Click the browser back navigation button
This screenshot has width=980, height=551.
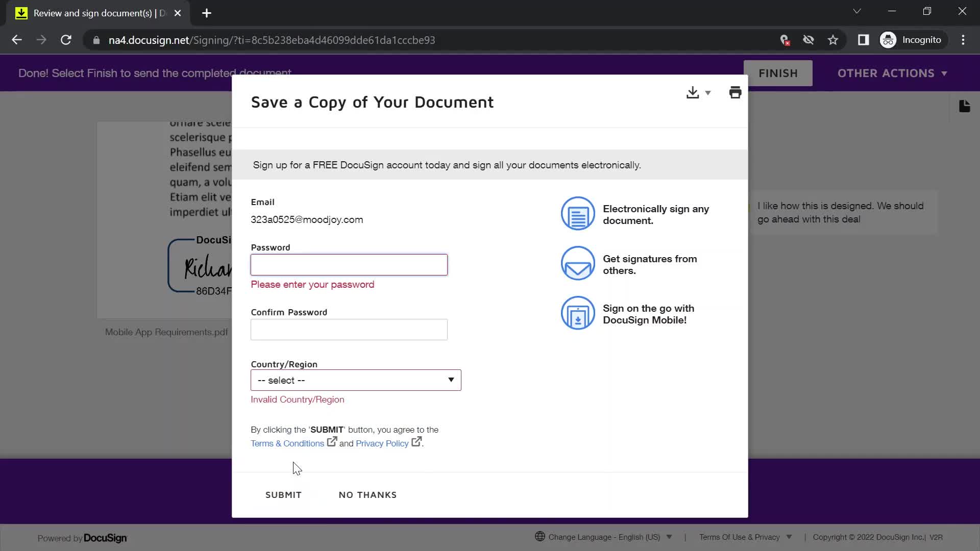17,40
